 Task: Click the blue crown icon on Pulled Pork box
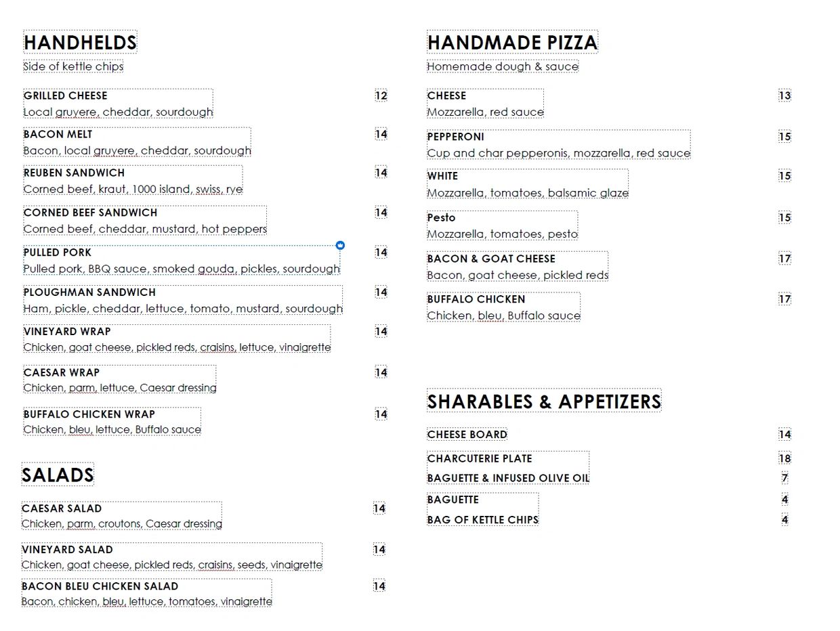pos(341,245)
